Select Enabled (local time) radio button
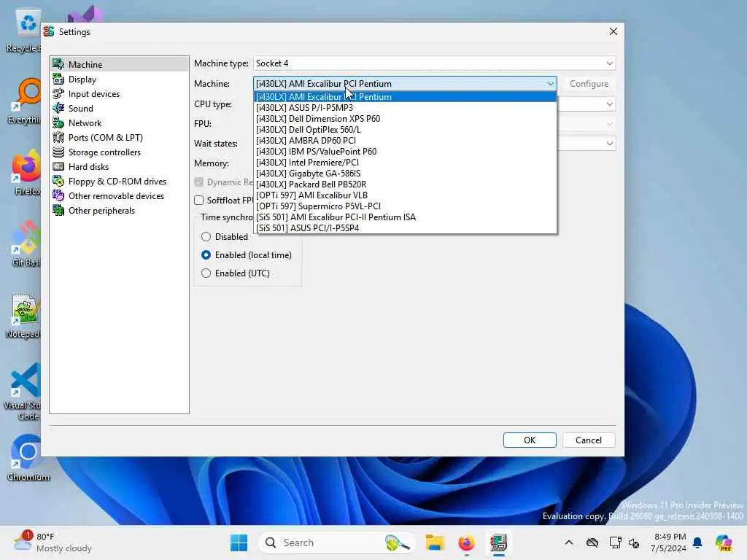747x560 pixels. (x=206, y=254)
